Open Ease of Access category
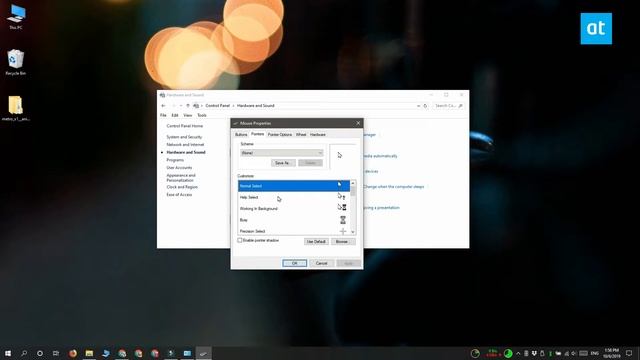Viewport: 640px width, 360px height. [x=179, y=195]
